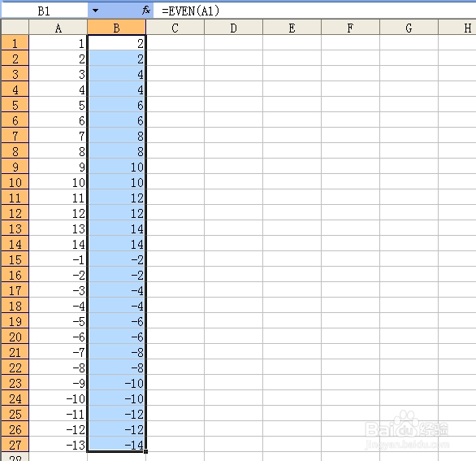Screen dimensions: 476x461
Task: Click cell A3 containing 3
Action: coord(58,74)
